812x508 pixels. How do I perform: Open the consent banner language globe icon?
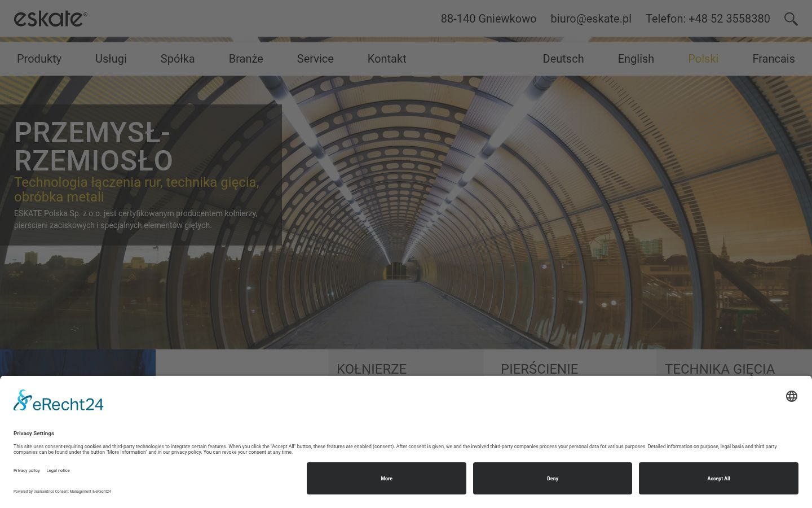(792, 396)
